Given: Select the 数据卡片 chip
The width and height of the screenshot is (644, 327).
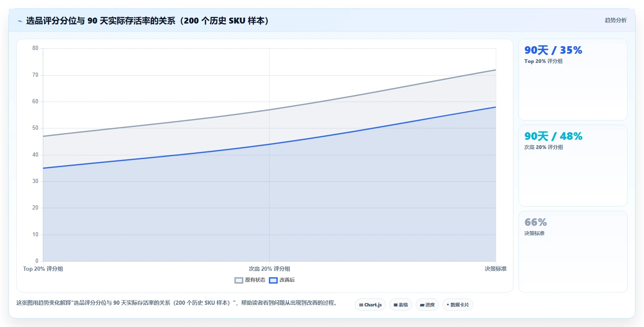Looking at the screenshot, I should pos(458,305).
